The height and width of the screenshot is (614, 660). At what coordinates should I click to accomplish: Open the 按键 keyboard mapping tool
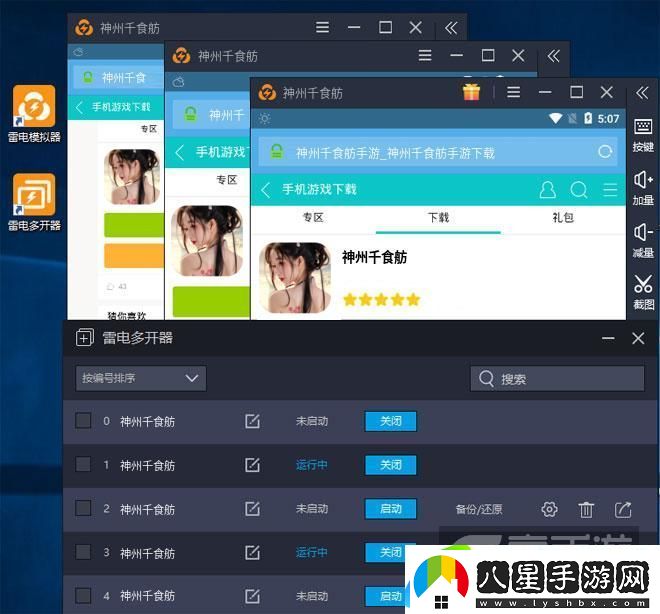pos(643,135)
